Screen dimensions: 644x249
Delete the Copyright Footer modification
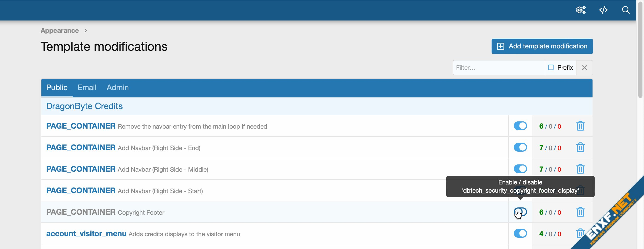coord(580,212)
